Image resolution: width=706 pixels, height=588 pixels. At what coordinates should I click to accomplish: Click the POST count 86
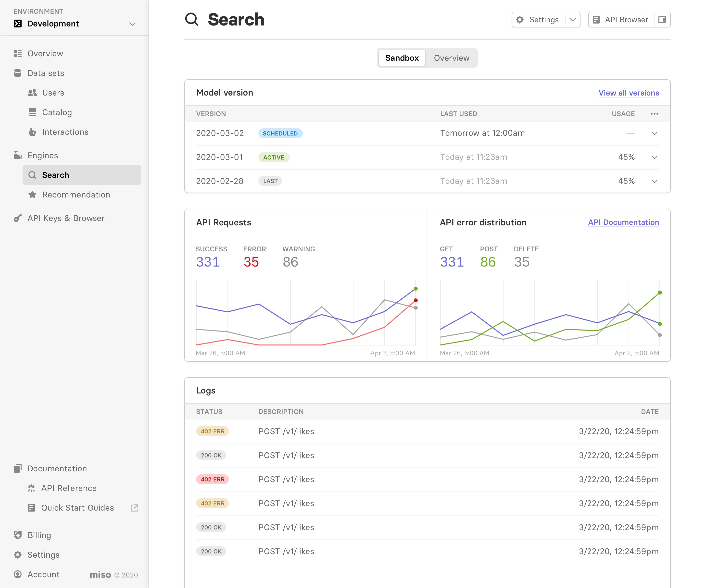tap(488, 262)
